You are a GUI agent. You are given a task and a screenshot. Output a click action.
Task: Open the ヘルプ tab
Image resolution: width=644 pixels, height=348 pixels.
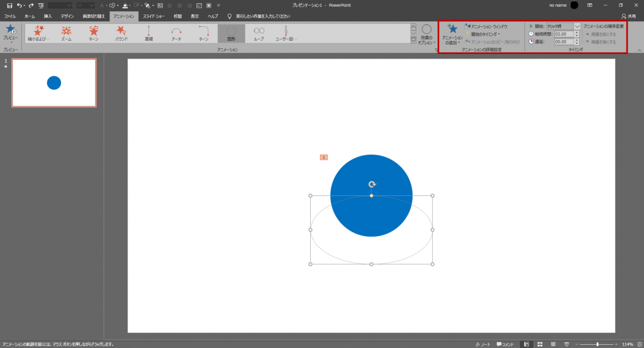pyautogui.click(x=213, y=16)
